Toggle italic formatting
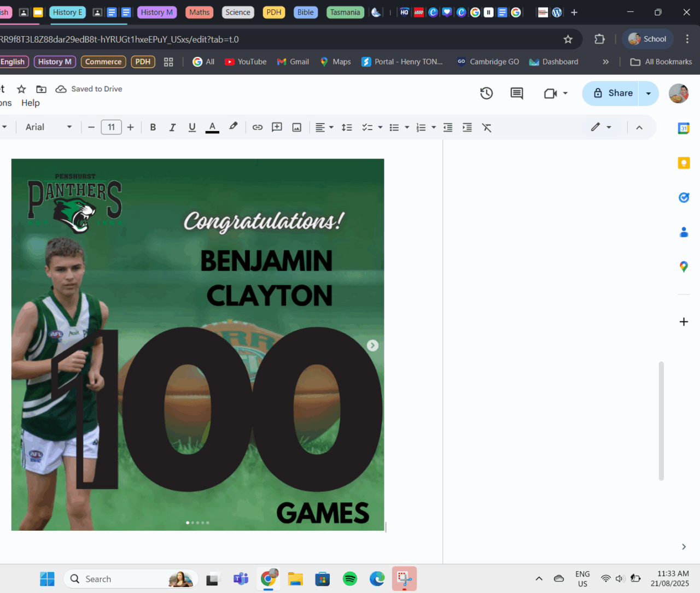 [172, 127]
